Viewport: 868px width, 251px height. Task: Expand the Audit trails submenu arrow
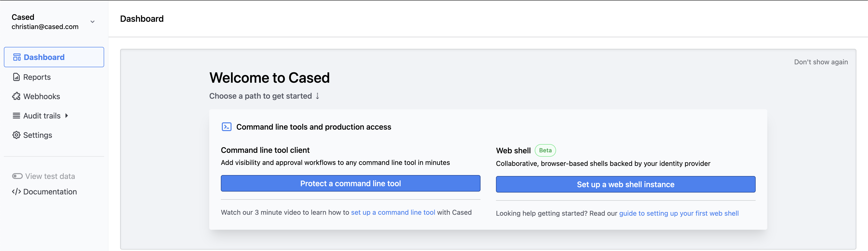pyautogui.click(x=67, y=116)
